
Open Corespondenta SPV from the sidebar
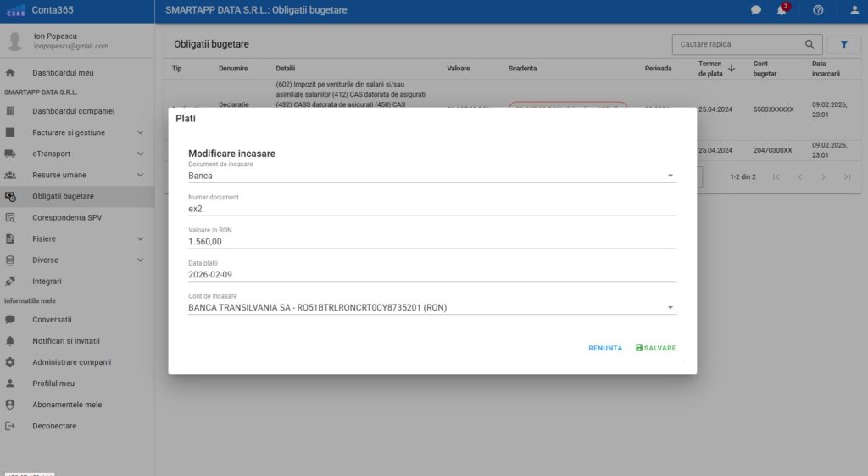point(67,217)
